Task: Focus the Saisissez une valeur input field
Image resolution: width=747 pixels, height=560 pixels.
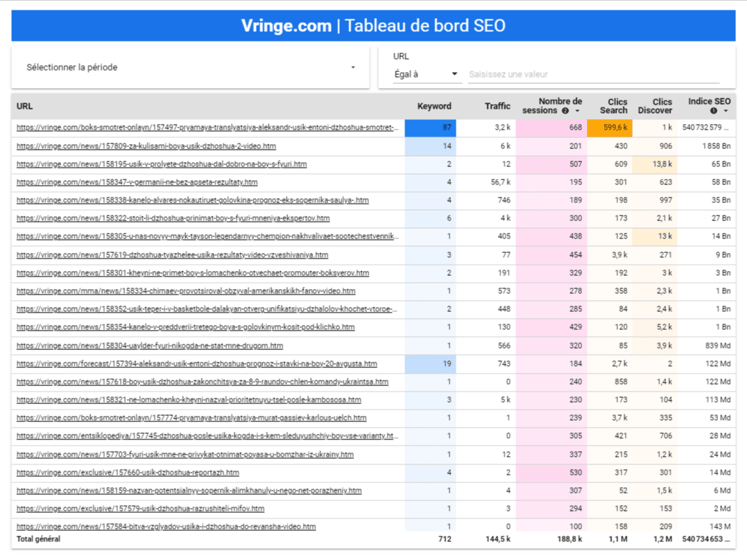Action: click(593, 74)
